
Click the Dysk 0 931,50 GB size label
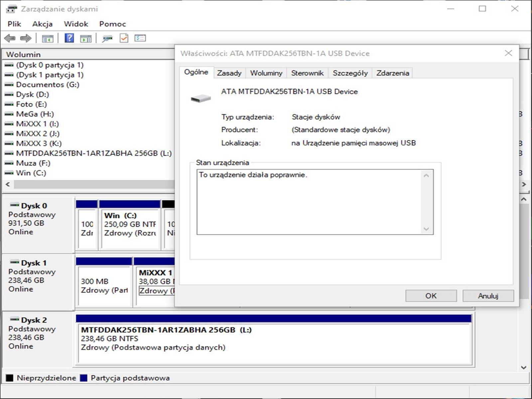tap(26, 223)
